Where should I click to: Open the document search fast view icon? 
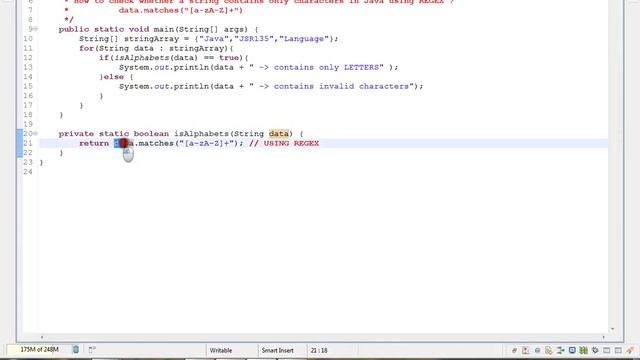(x=549, y=350)
